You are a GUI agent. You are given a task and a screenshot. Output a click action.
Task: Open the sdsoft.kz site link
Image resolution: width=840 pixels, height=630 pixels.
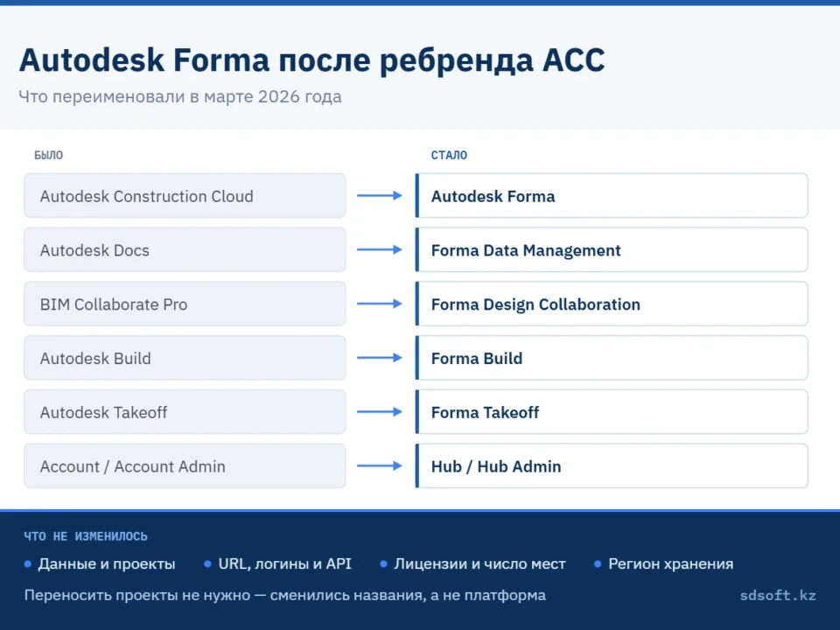tap(778, 595)
